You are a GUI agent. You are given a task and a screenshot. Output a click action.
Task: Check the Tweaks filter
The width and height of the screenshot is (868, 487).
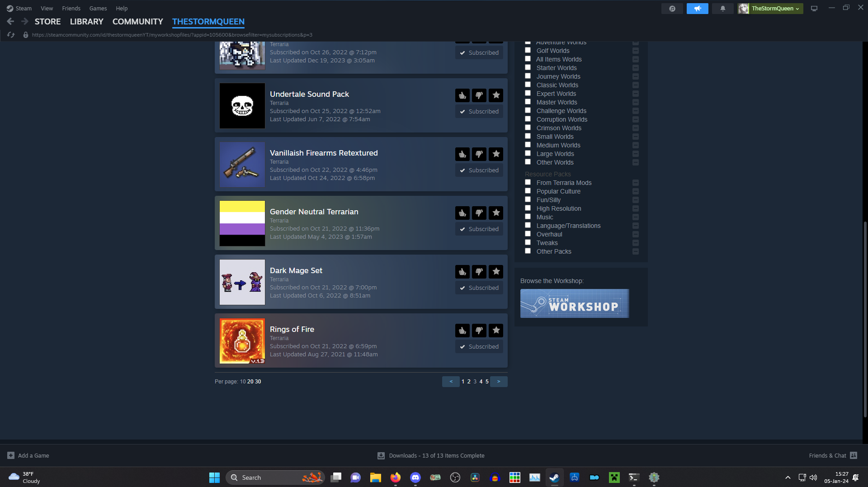click(x=528, y=242)
